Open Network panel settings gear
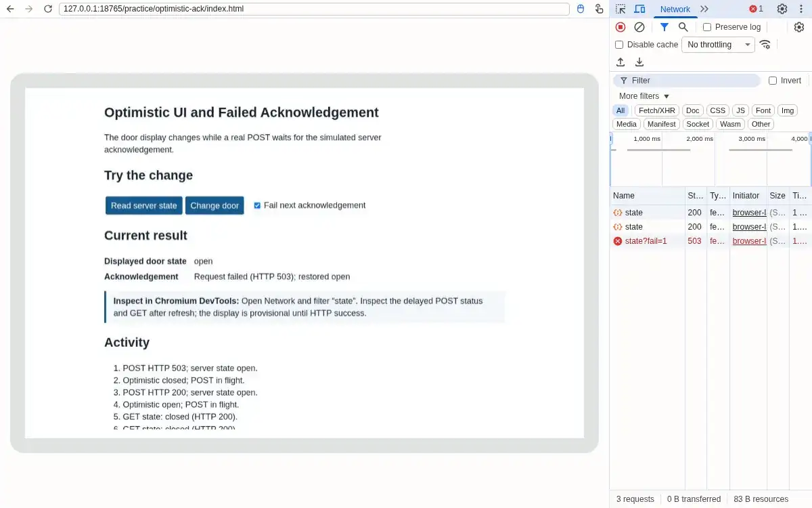Screen dimensions: 812x508 point(799,27)
